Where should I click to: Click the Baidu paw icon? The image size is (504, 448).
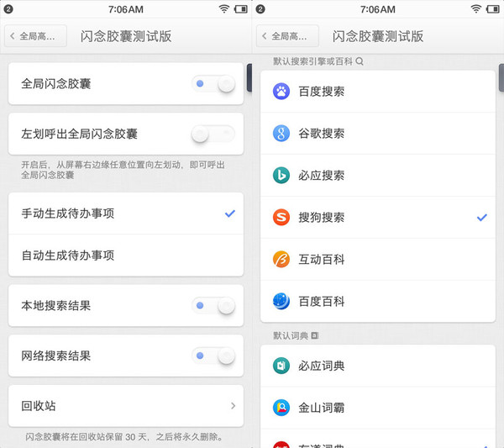[x=281, y=92]
